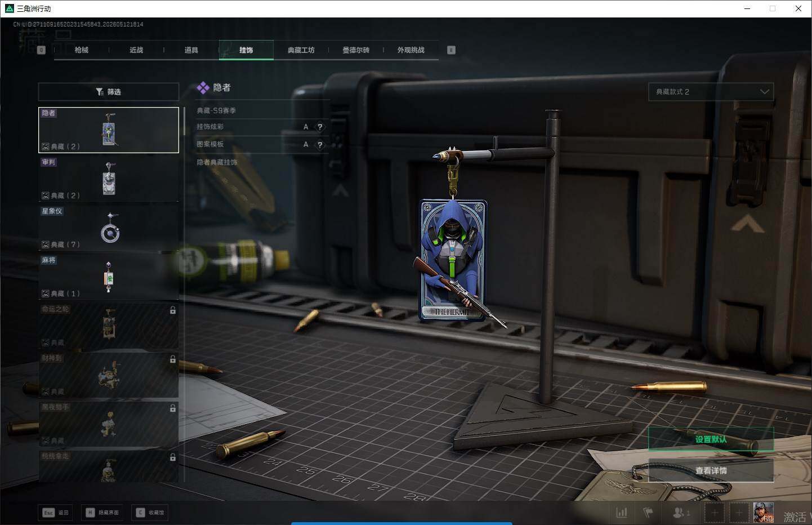
Task: Click the lock icon on 命运之轮
Action: (x=173, y=310)
